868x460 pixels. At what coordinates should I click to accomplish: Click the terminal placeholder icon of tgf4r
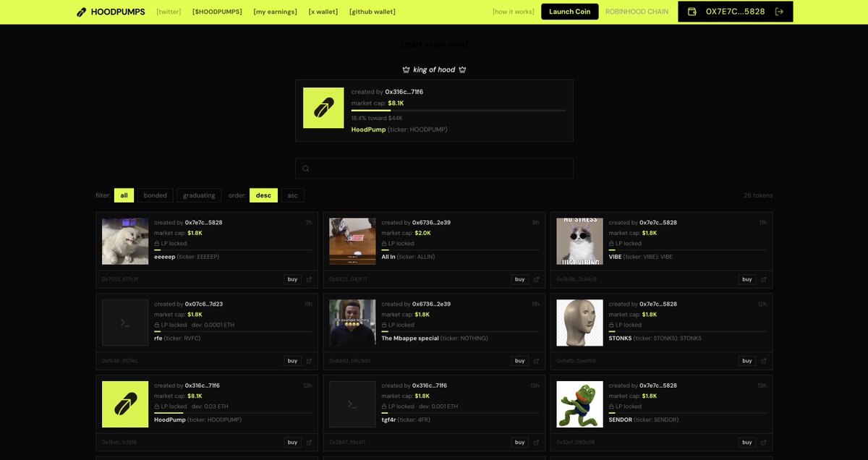[x=352, y=404]
